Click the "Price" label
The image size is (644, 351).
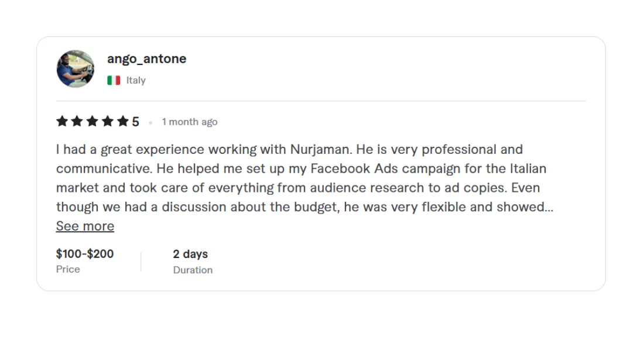(x=68, y=270)
